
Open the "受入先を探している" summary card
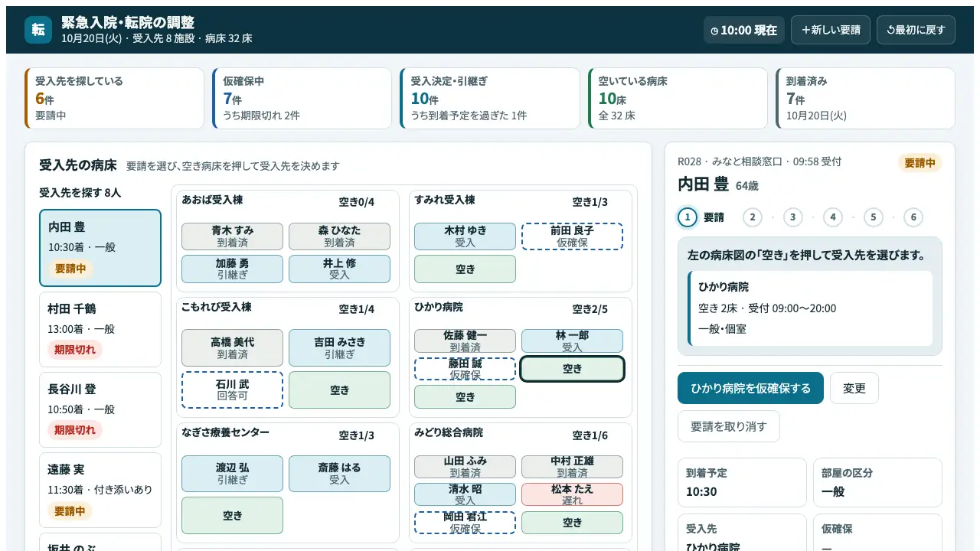(115, 98)
